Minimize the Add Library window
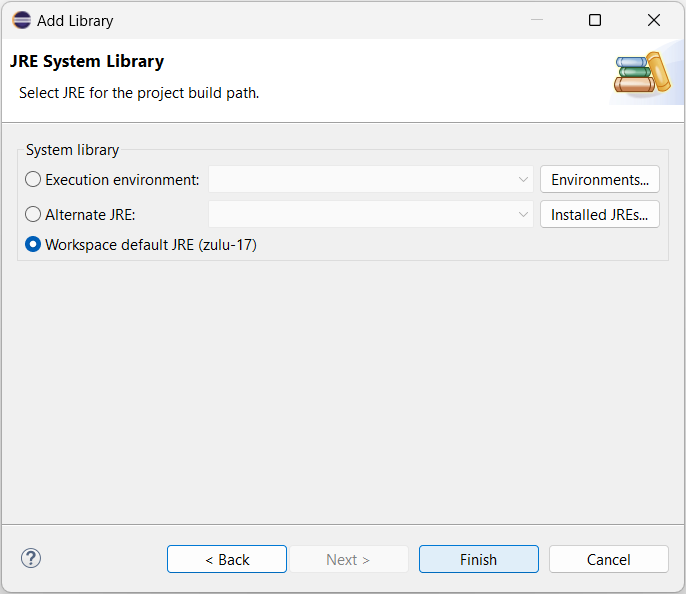Screen dimensions: 686x594 click(537, 20)
